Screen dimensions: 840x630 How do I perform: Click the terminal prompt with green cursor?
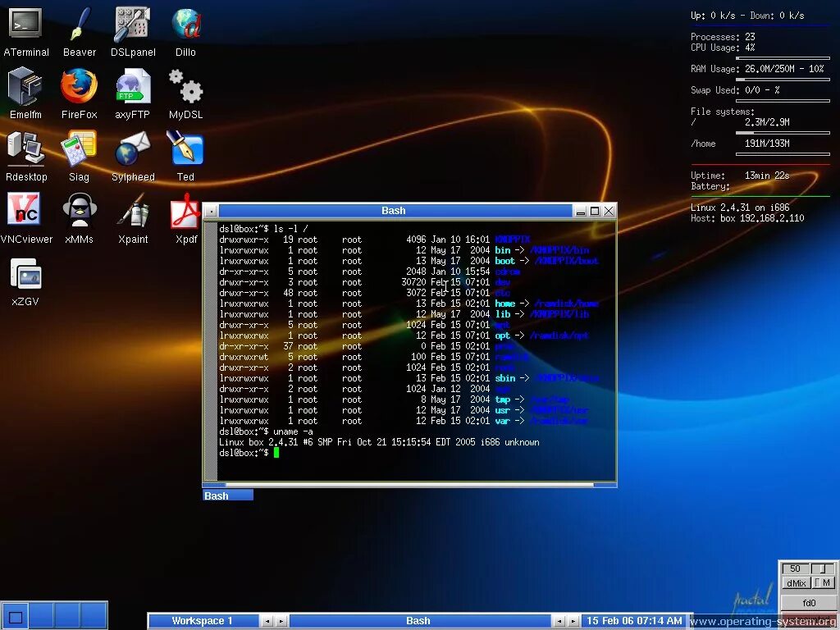(x=249, y=453)
